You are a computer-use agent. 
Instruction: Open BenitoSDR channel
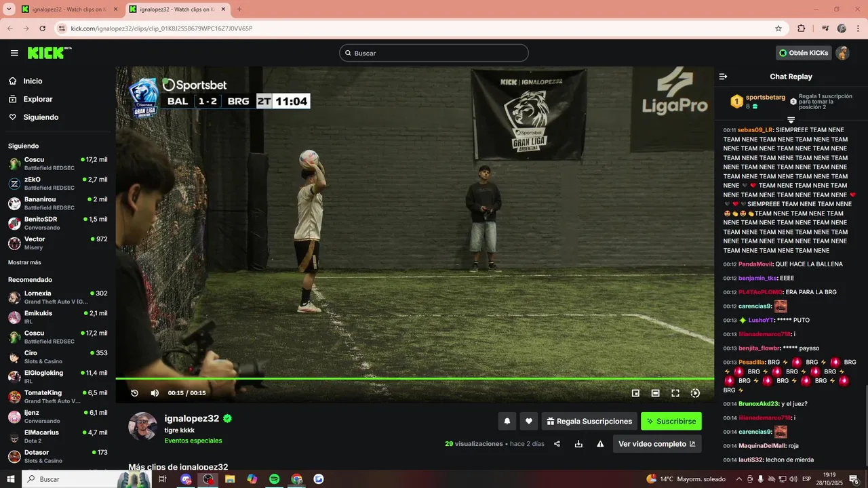58,223
